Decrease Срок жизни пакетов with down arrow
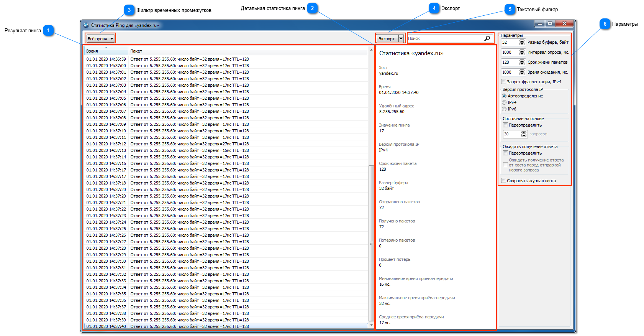The width and height of the screenshot is (644, 336). pyautogui.click(x=522, y=64)
